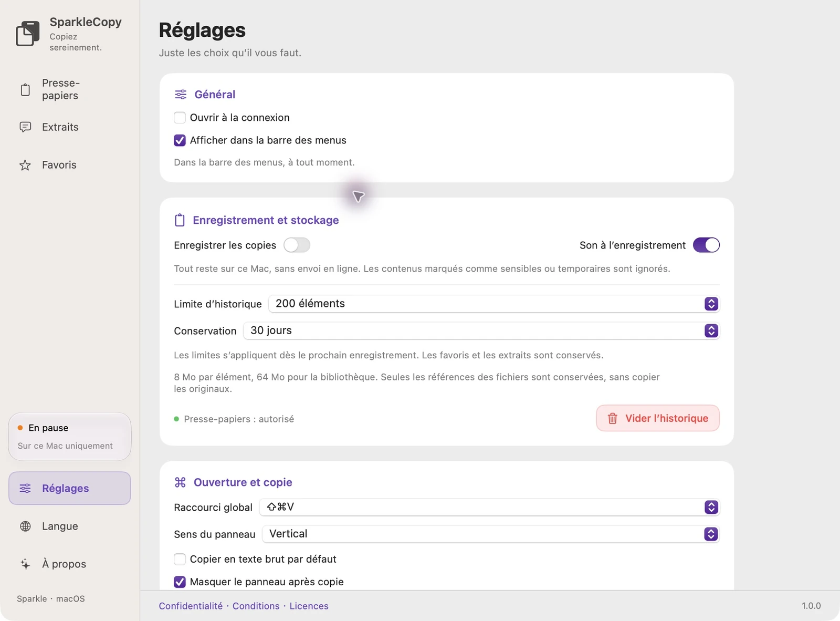840x621 pixels.
Task: Click the Vider l'historique button
Action: [x=658, y=418]
